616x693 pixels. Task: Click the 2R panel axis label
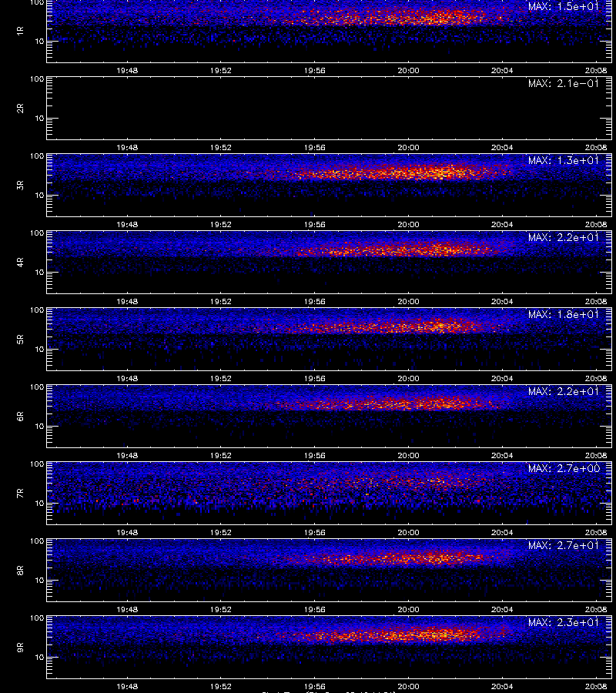coord(20,109)
